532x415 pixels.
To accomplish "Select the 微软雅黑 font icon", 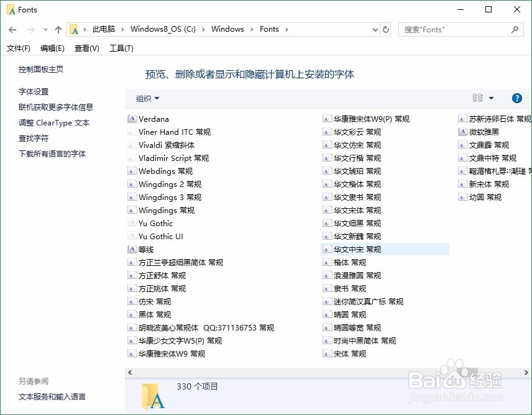I will pos(462,132).
